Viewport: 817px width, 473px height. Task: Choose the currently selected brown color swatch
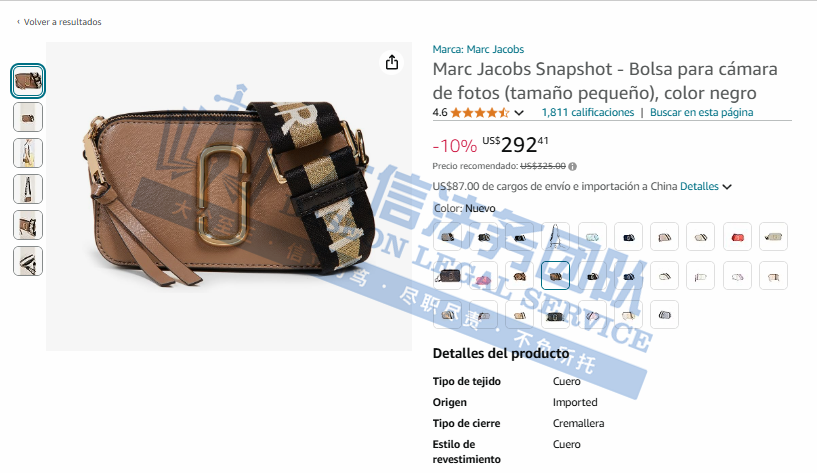click(x=555, y=276)
